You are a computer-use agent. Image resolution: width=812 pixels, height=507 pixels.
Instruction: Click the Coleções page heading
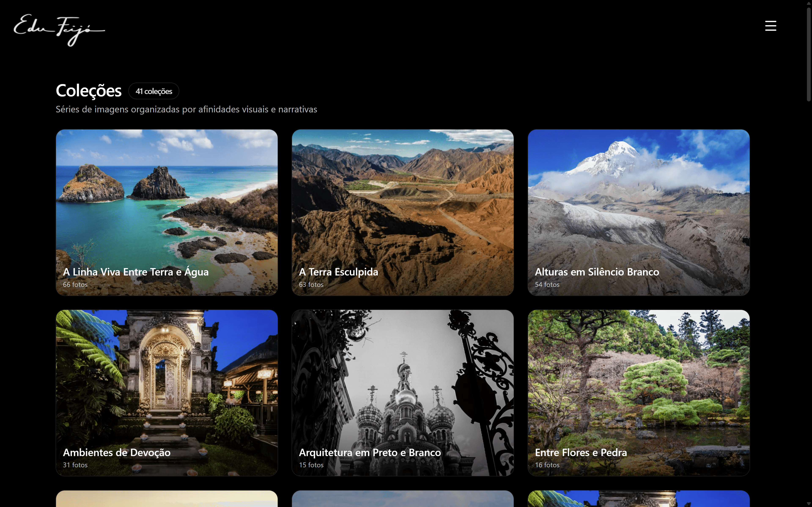[x=89, y=91]
